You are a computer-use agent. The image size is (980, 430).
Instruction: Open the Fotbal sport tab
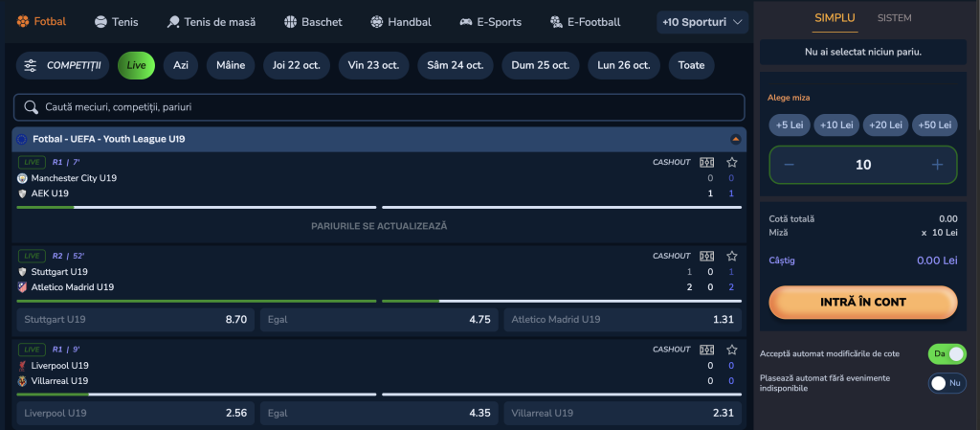[x=41, y=21]
